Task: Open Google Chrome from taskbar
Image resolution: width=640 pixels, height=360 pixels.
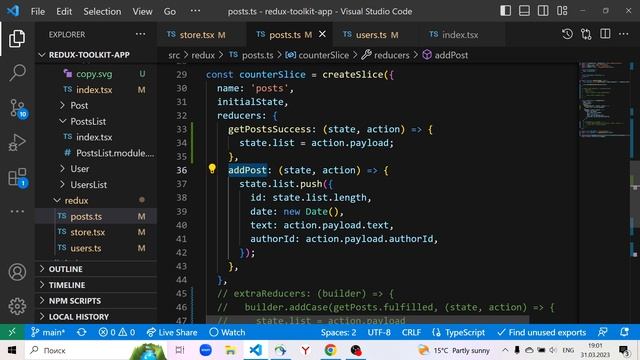Action: coord(331,350)
